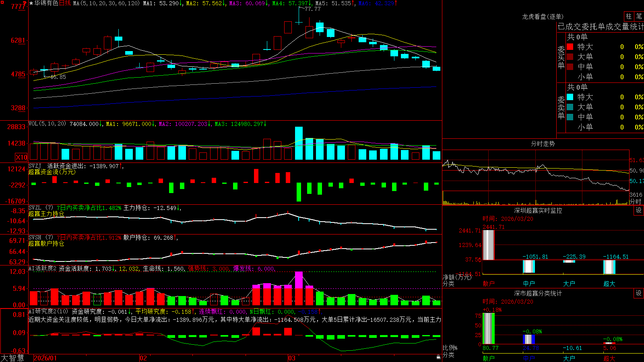Click the 委买单 section label

(x=561, y=57)
